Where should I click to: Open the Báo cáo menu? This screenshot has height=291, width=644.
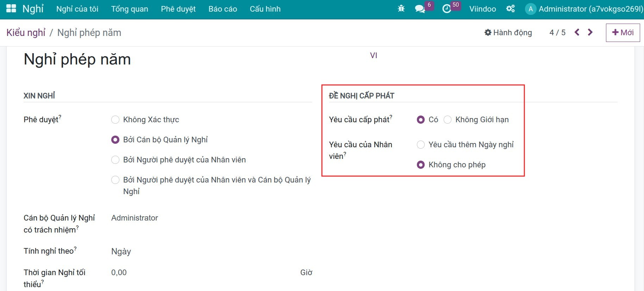(223, 9)
